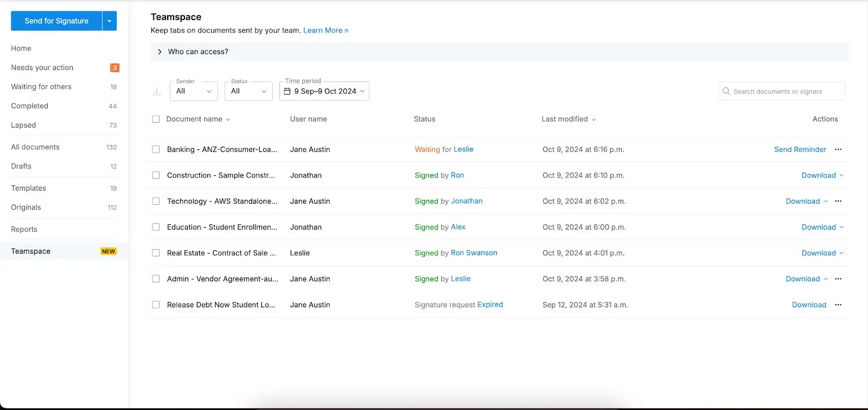Screen dimensions: 868x410
Task: Open the Sender filter dropdown
Action: coord(194,91)
